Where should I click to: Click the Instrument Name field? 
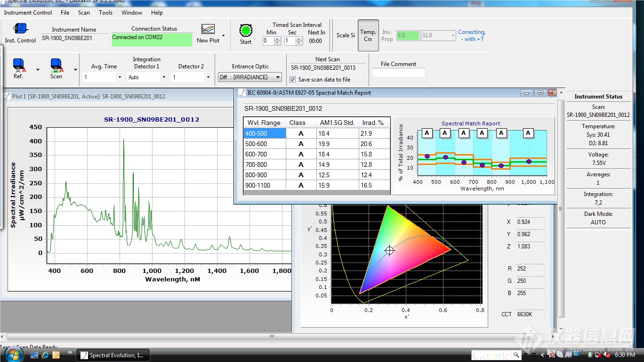click(x=74, y=38)
